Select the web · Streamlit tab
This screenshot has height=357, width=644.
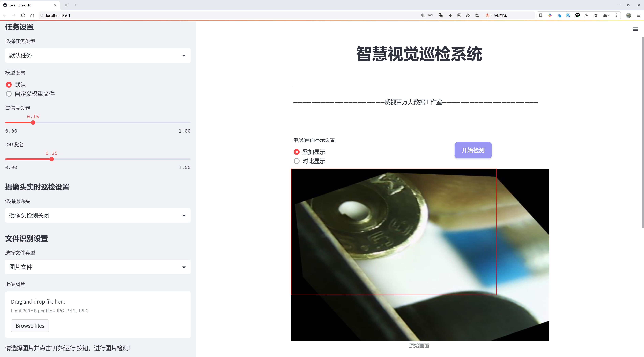point(30,5)
